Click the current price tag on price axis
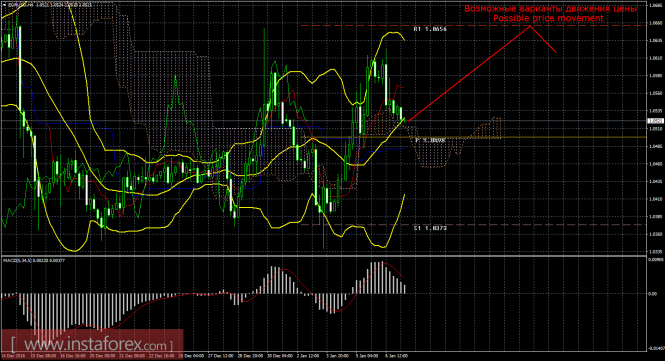 point(654,121)
